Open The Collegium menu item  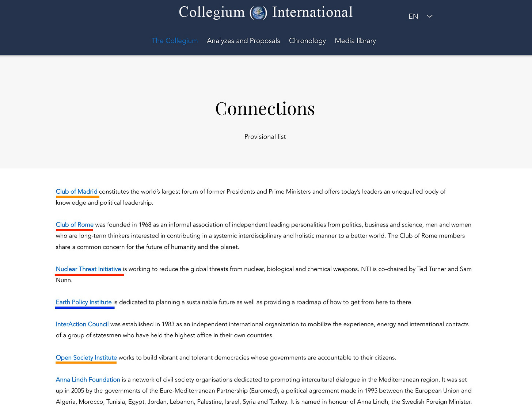coord(175,41)
